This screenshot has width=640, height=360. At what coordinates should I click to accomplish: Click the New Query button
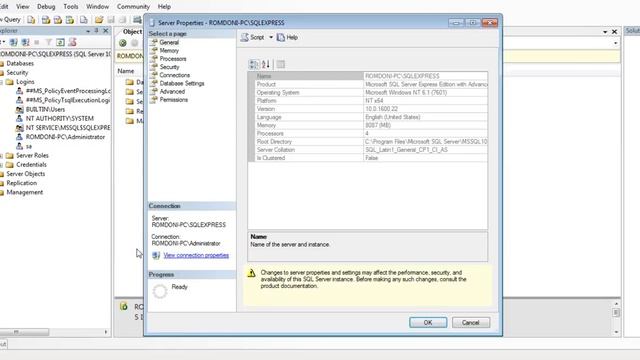10,20
